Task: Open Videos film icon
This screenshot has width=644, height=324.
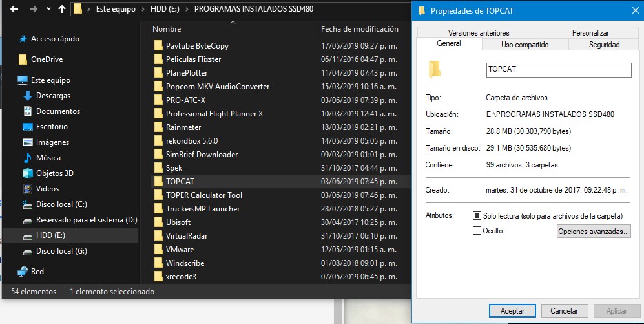Action: point(28,189)
